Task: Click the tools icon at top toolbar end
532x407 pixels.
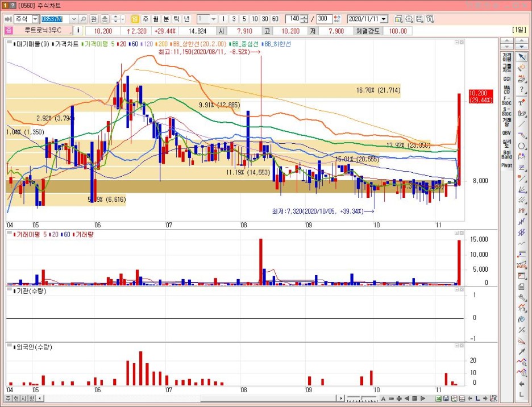Action: [430, 19]
